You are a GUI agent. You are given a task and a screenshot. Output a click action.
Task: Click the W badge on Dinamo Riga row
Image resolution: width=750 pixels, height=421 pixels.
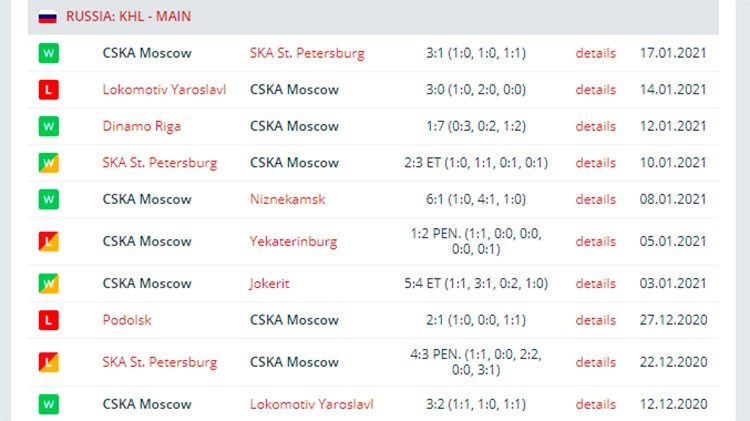pyautogui.click(x=49, y=126)
